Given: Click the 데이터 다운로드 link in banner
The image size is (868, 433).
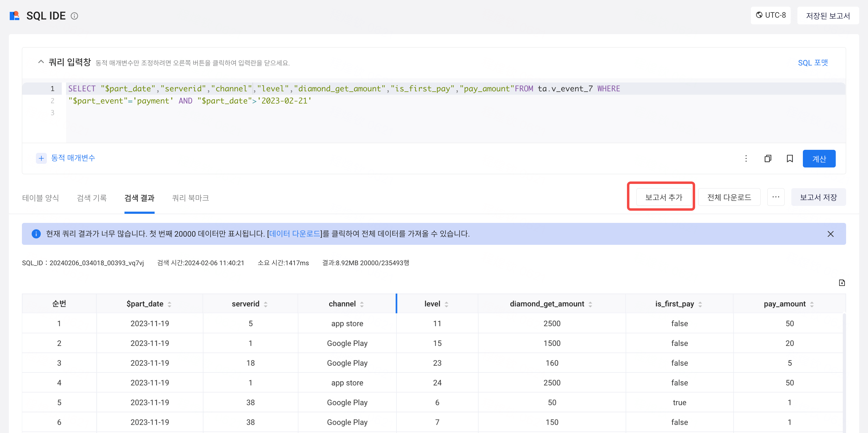Looking at the screenshot, I should tap(295, 234).
